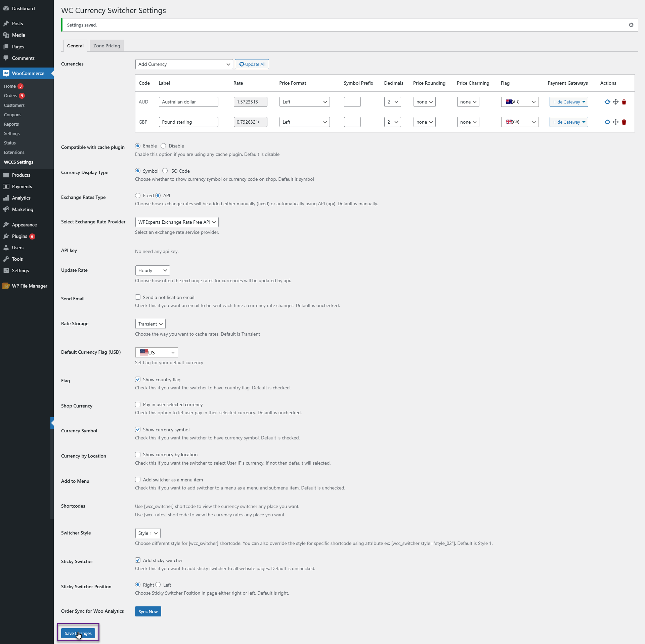Open Plugins in the sidebar
Viewport: 645px width, 644px height.
pyautogui.click(x=27, y=236)
